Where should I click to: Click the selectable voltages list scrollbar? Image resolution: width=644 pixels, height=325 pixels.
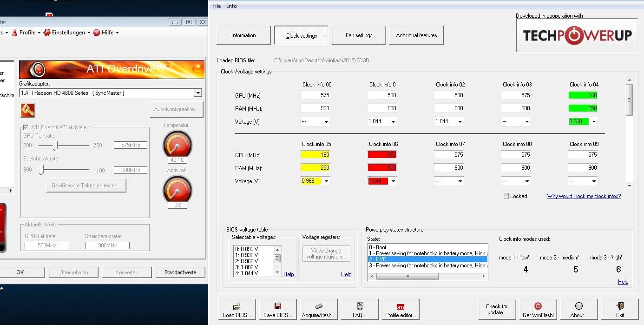click(277, 258)
